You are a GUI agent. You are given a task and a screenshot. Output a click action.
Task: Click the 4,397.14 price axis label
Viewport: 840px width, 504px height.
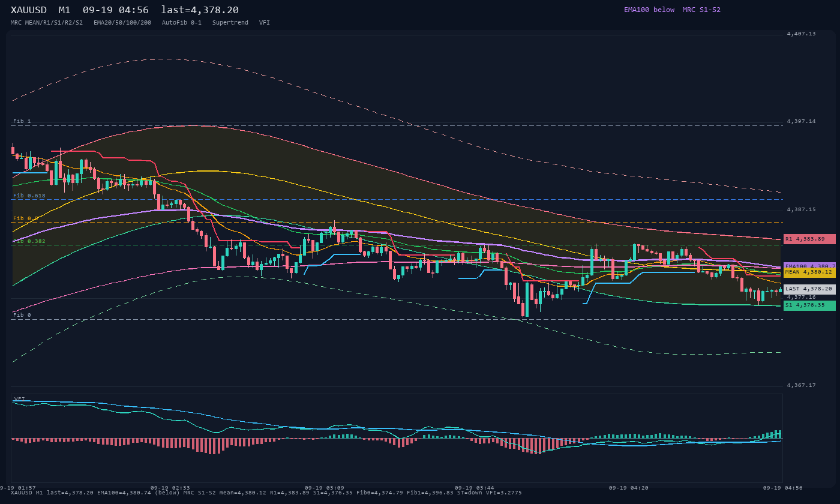tap(801, 121)
